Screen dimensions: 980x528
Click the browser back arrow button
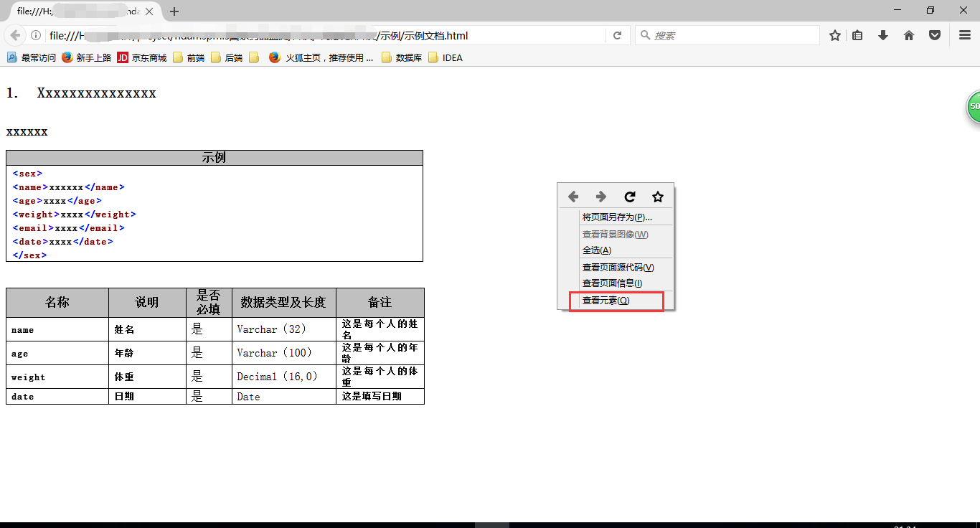point(15,35)
